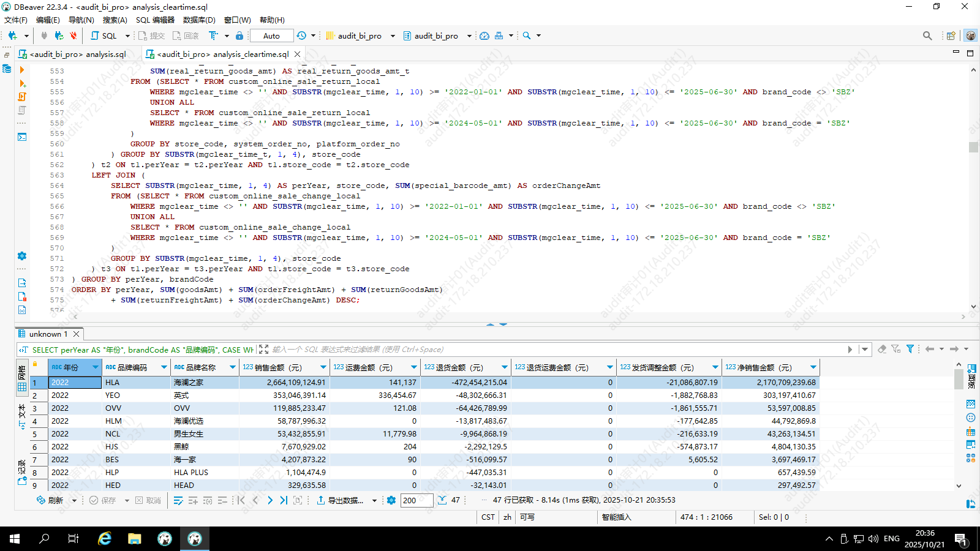Open the export data dropdown arrow
980x551 pixels.
374,500
